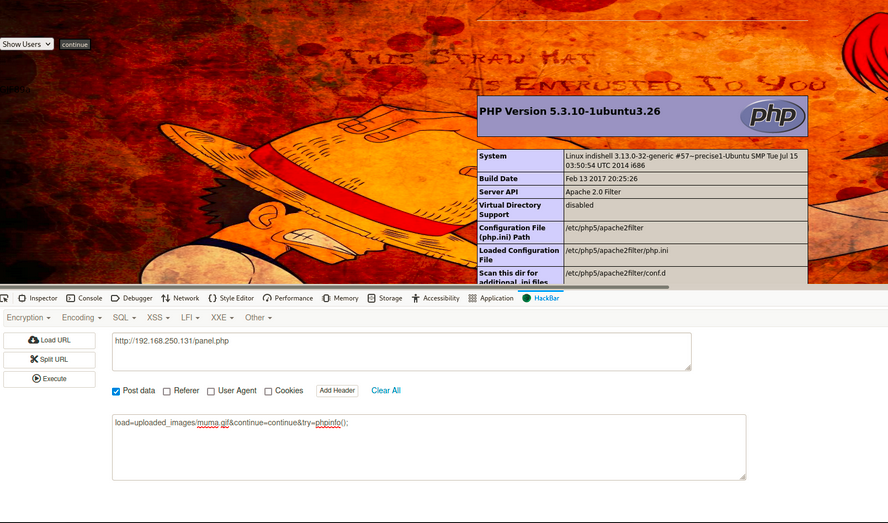The image size is (888, 523).
Task: Click the HackBar green globe icon
Action: point(526,298)
